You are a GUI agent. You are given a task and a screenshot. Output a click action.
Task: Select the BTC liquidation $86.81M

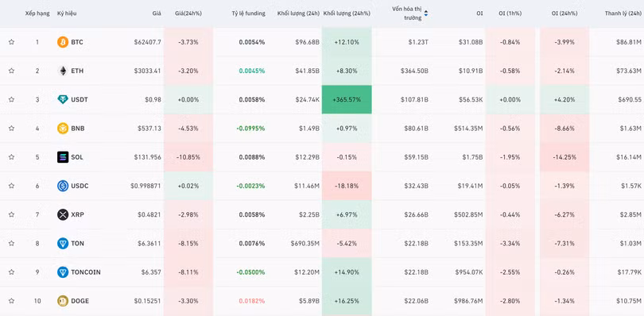pyautogui.click(x=629, y=42)
